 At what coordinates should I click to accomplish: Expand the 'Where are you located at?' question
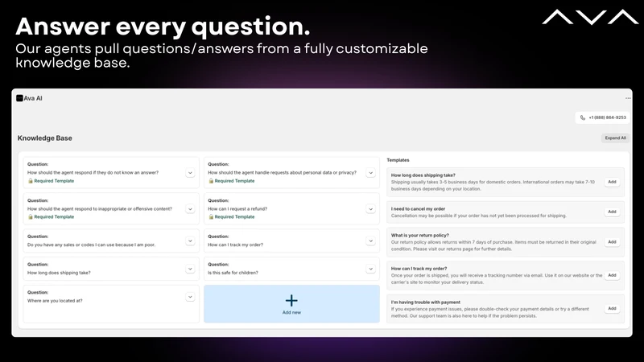pyautogui.click(x=190, y=297)
